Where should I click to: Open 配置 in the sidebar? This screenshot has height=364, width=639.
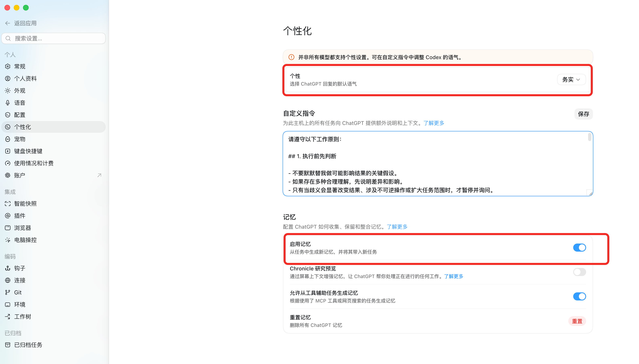coord(53,115)
